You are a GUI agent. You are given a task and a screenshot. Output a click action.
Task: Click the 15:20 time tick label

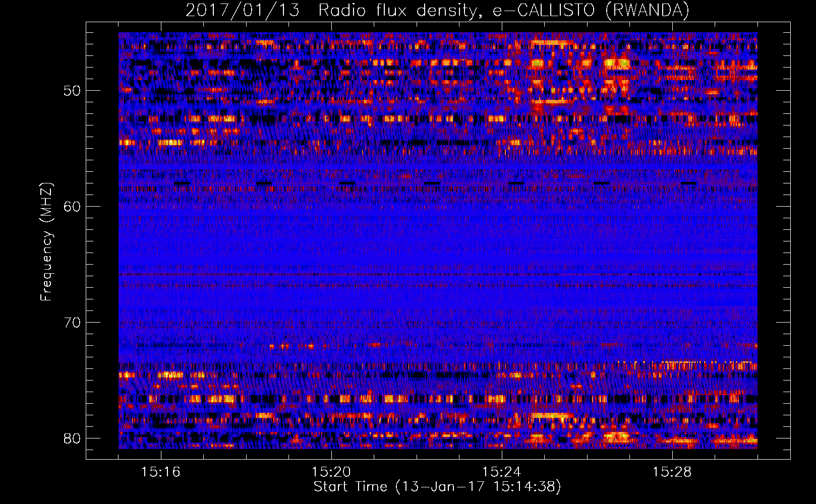[x=331, y=472]
